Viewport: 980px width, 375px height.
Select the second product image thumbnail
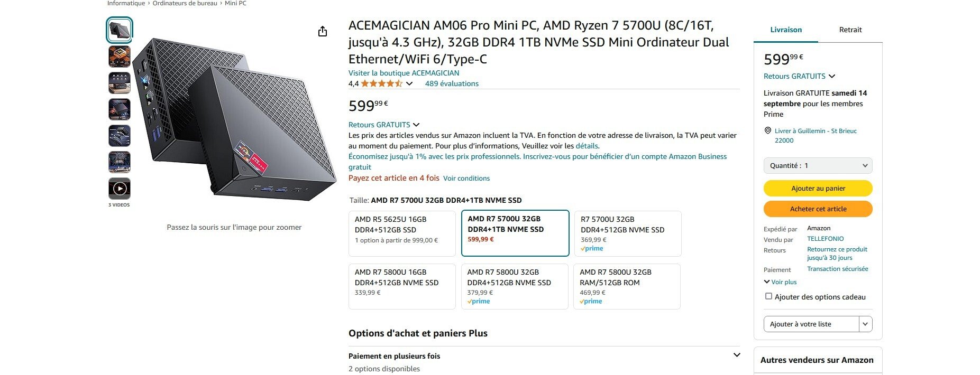click(120, 57)
